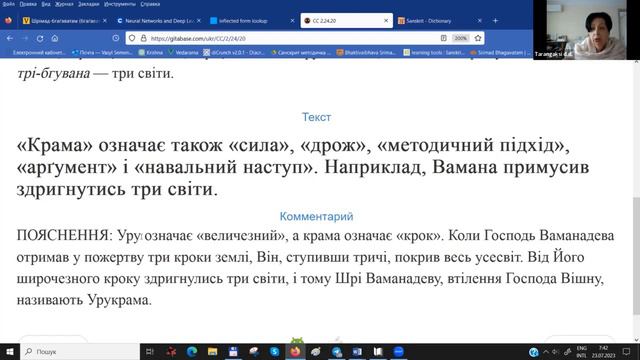The height and width of the screenshot is (360, 640).
Task: Open the Санскрит методичка bookmark
Action: 301,52
